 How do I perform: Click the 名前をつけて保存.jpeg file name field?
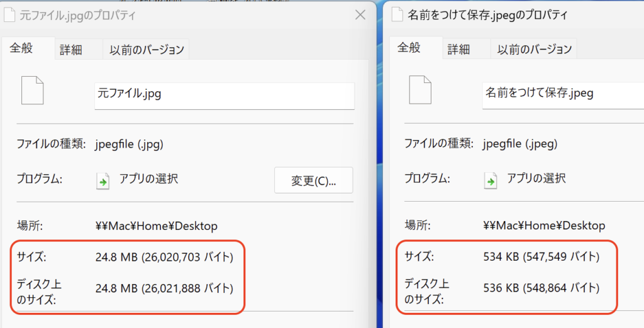click(563, 96)
